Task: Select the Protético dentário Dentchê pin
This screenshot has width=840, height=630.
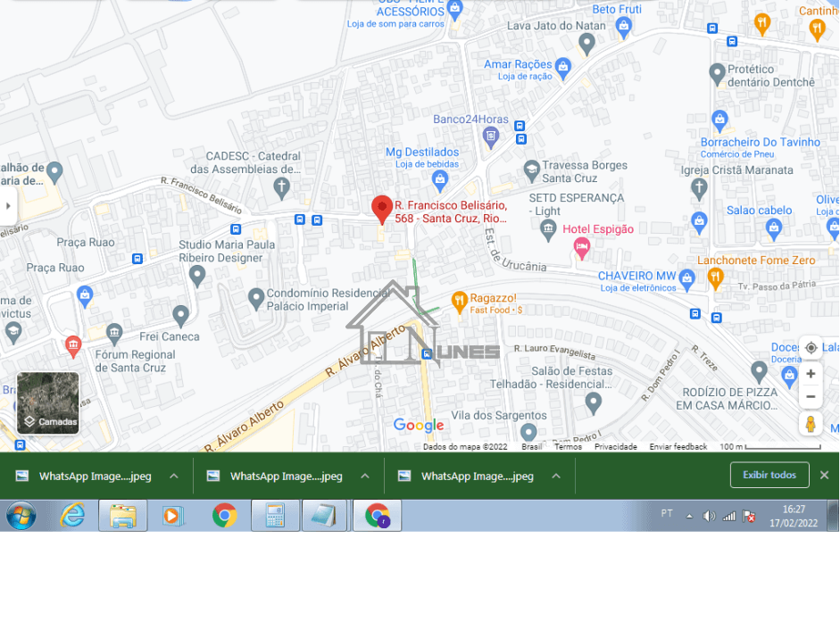Action: pos(717,74)
